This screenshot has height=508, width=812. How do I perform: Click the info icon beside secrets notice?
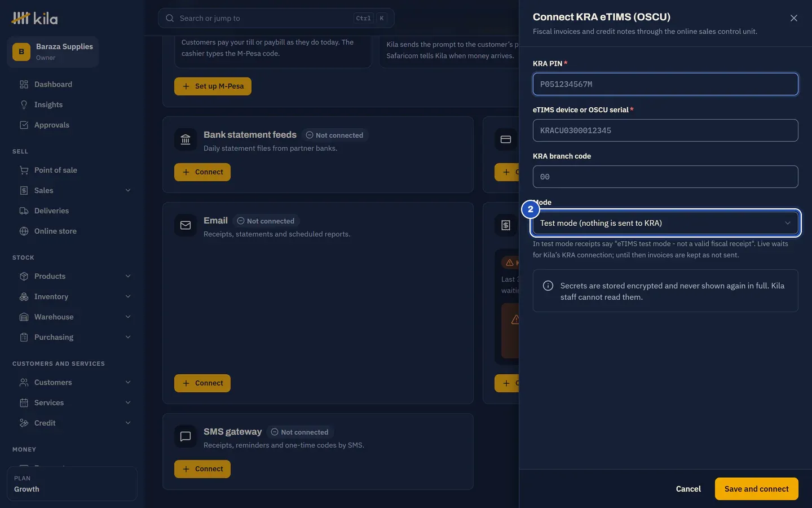(548, 286)
